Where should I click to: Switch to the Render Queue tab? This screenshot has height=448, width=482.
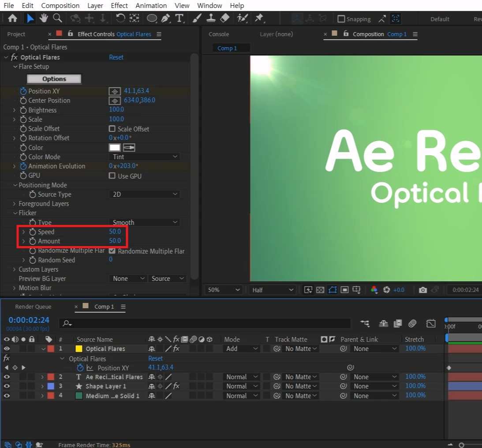tap(33, 306)
